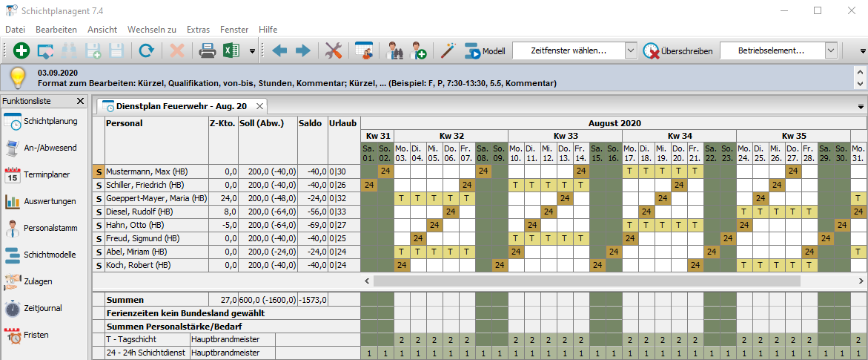Click the magic wand icon
Viewport: 868px width, 360px height.
tap(448, 51)
